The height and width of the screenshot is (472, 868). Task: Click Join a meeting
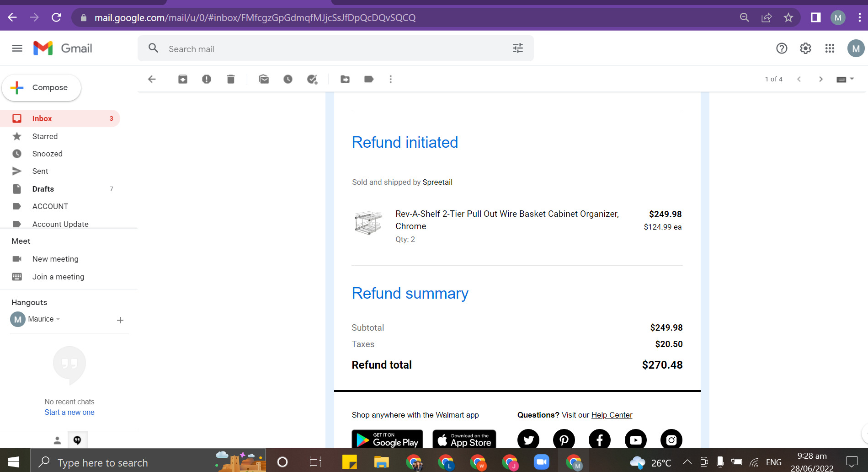[x=58, y=277]
